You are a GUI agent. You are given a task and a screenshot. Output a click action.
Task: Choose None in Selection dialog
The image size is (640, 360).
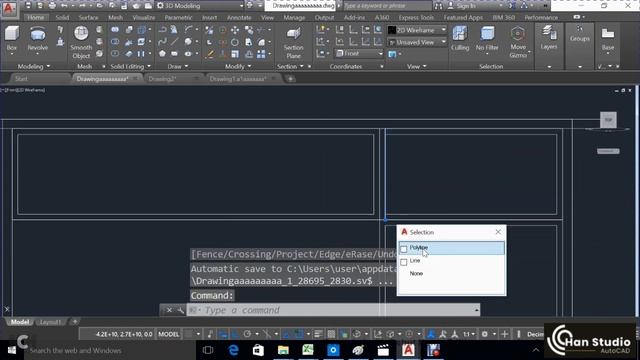pos(416,273)
